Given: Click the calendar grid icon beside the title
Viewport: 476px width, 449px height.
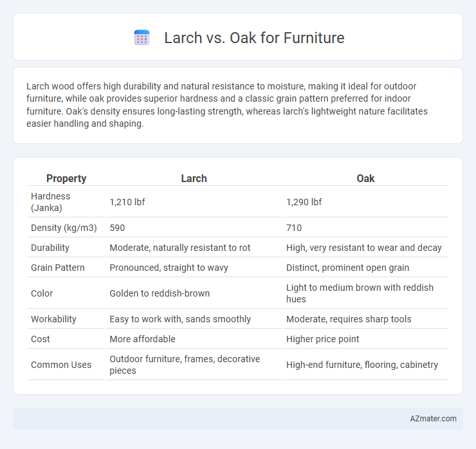Looking at the screenshot, I should 142,38.
